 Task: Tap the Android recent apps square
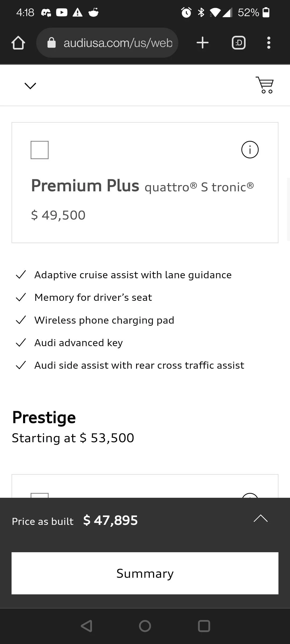(x=204, y=626)
